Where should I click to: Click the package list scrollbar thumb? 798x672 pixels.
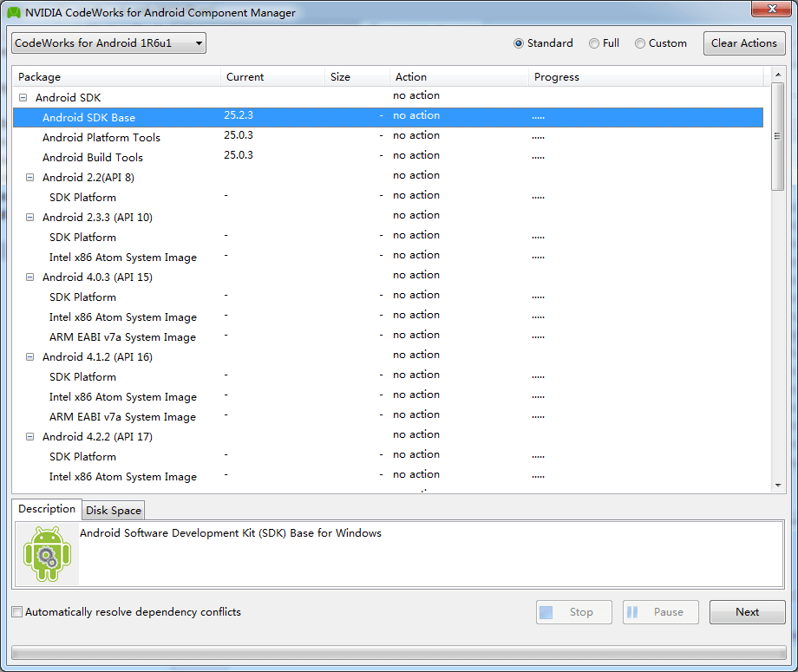(x=777, y=136)
